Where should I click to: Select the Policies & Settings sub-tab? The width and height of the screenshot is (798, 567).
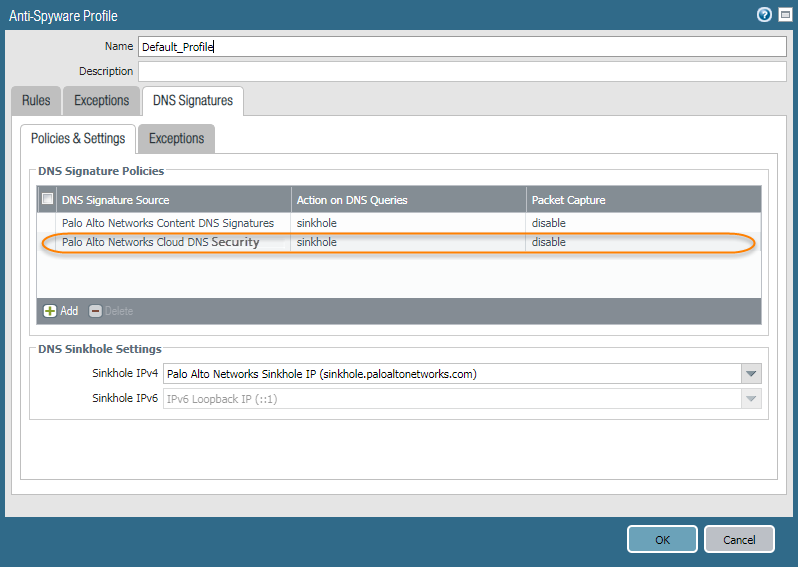[78, 139]
